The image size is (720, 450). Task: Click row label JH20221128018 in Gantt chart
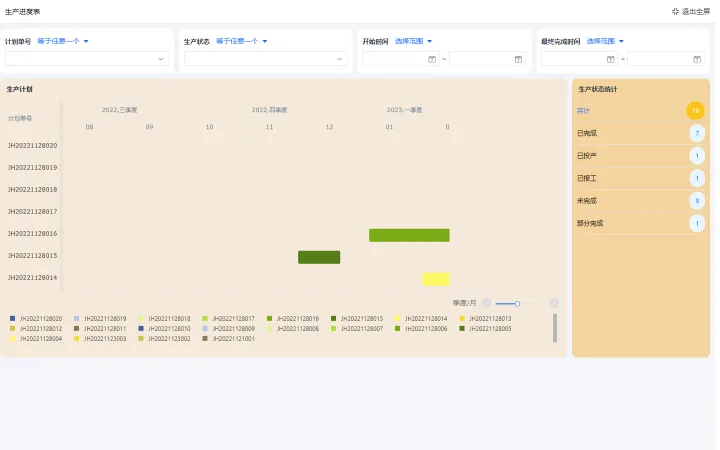33,190
